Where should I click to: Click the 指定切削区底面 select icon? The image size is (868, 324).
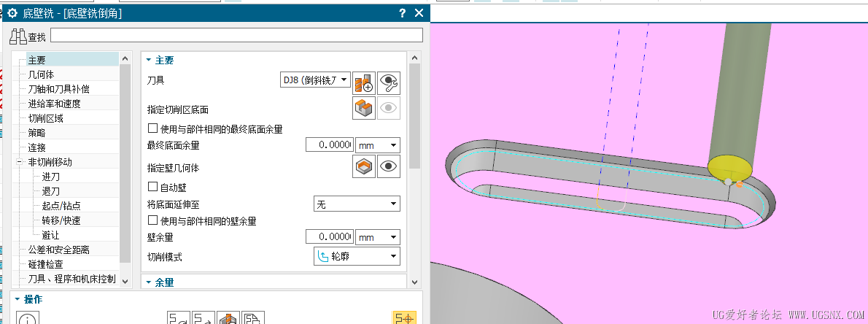pos(364,107)
